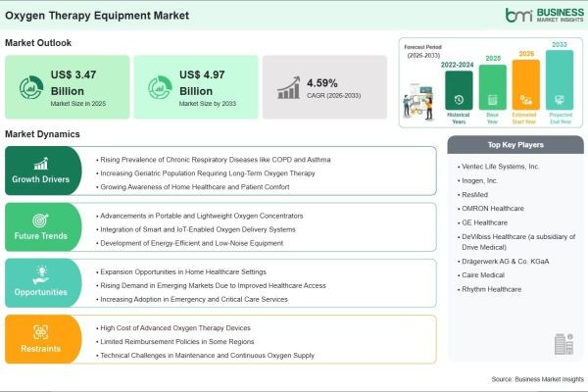The height and width of the screenshot is (392, 588).
Task: Click Integration of Smart and IoT-Enabled bullet
Action: [x=196, y=229]
